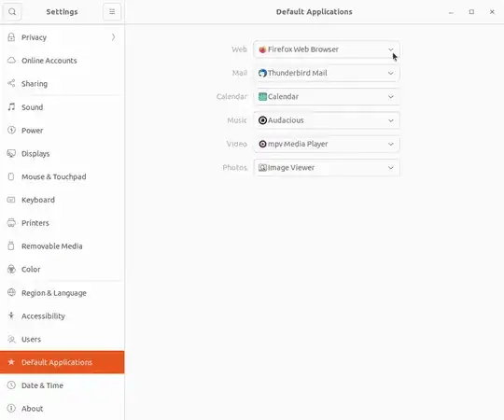Image resolution: width=504 pixels, height=420 pixels.
Task: Click the search icon in Settings header
Action: (12, 12)
